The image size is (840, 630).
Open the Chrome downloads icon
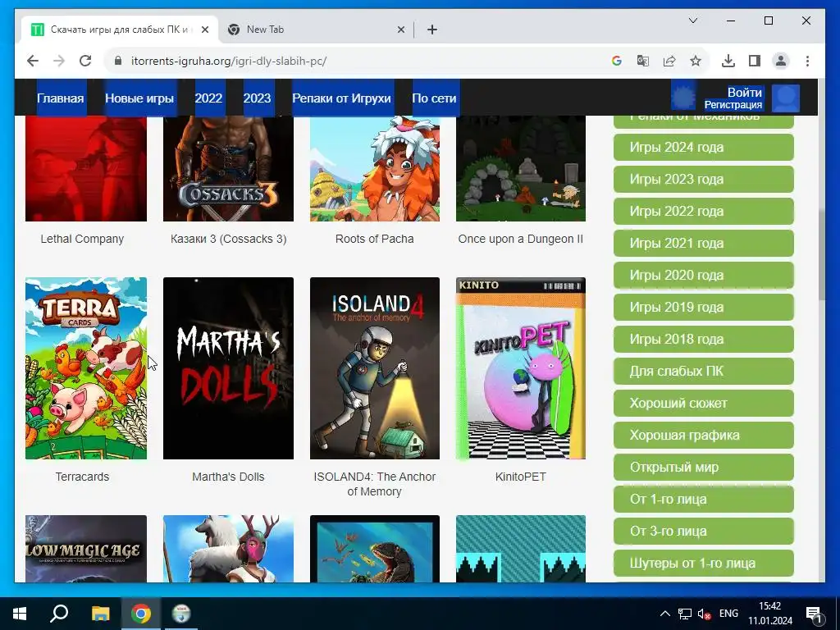point(728,61)
